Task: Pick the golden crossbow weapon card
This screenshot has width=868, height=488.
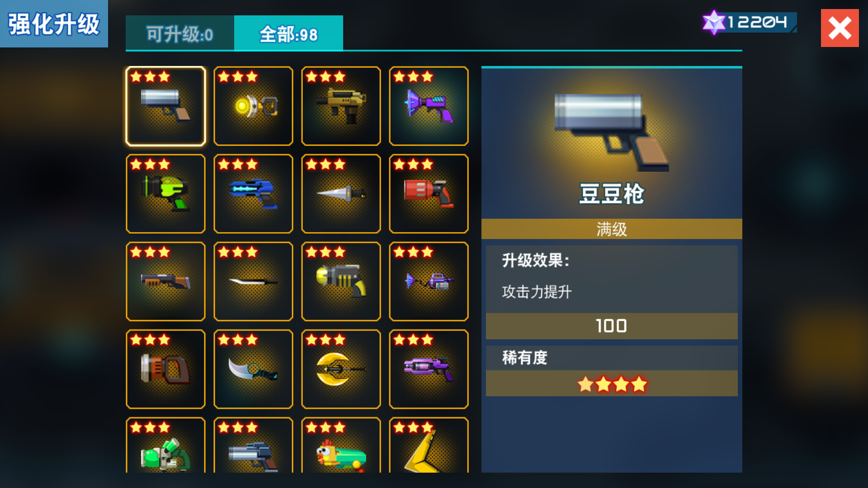Action: pos(341,369)
